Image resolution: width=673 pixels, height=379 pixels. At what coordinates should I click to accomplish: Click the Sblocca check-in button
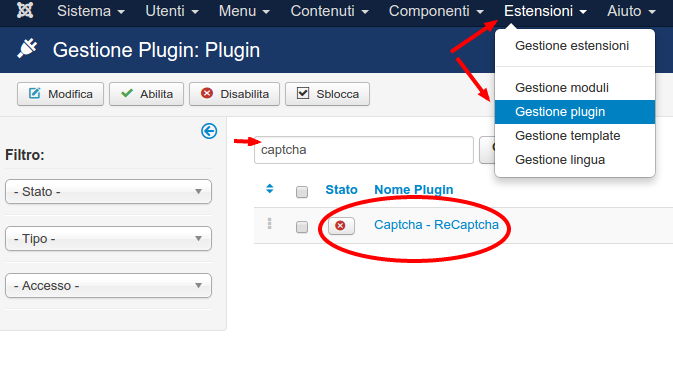click(x=327, y=94)
